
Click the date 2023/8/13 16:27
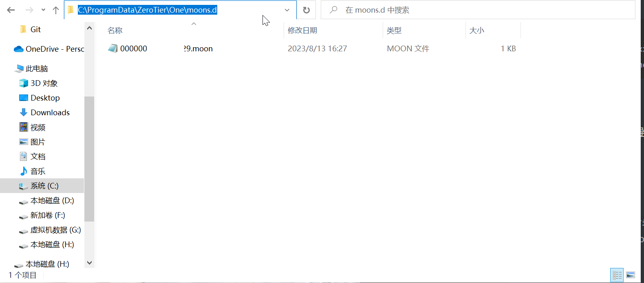[318, 48]
